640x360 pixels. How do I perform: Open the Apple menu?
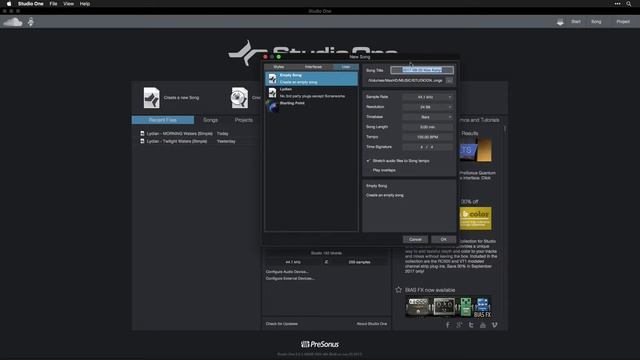(9, 4)
